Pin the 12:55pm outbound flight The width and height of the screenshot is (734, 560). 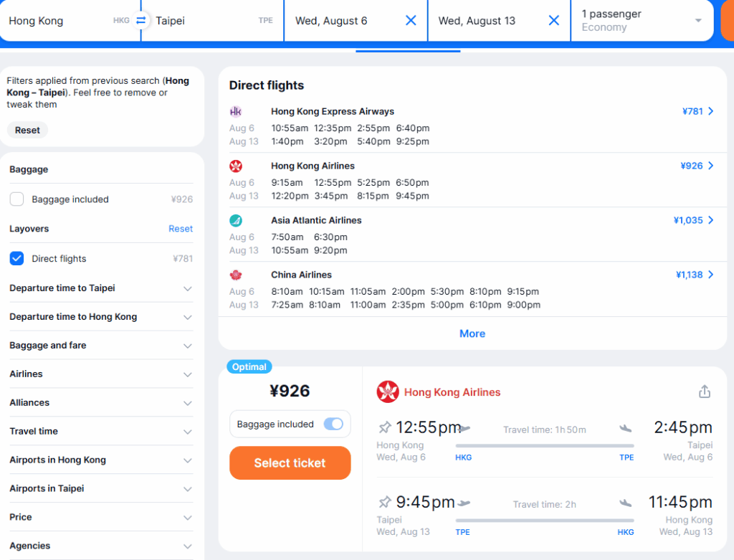point(385,427)
